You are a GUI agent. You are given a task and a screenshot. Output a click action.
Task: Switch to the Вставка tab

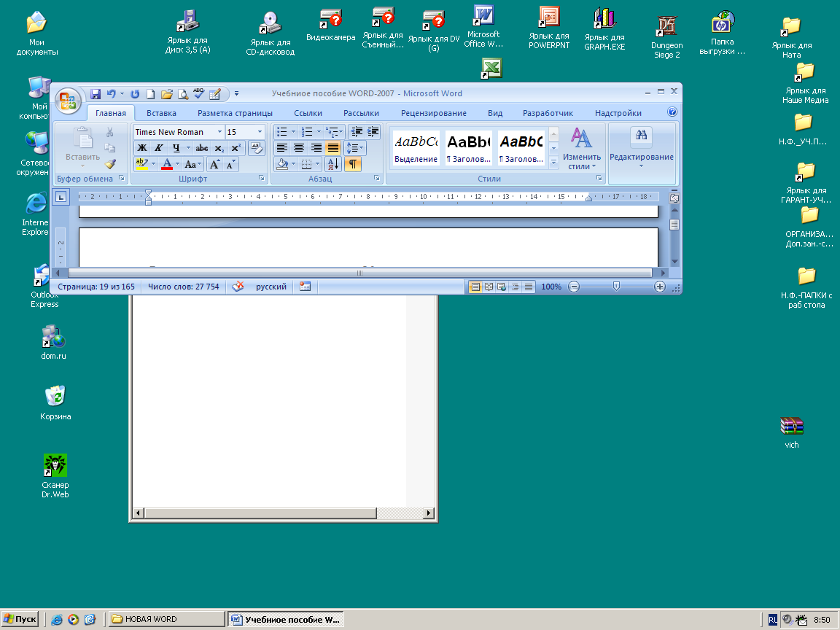161,113
